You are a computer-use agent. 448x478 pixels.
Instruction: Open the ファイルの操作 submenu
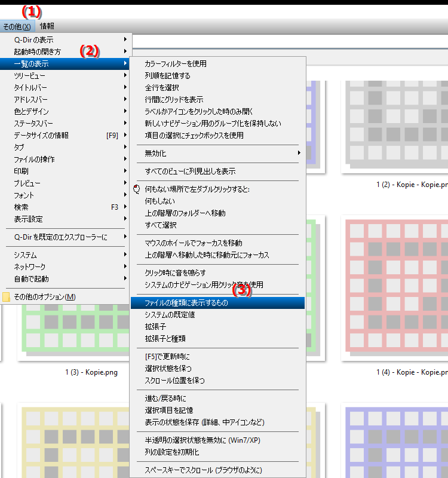(x=65, y=159)
